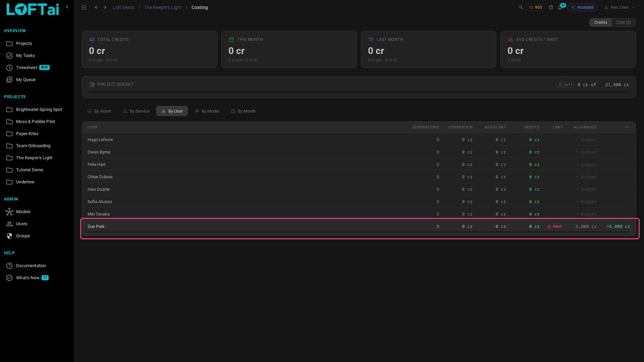Toggle Zoe Park's Hard limit badge

point(554,227)
